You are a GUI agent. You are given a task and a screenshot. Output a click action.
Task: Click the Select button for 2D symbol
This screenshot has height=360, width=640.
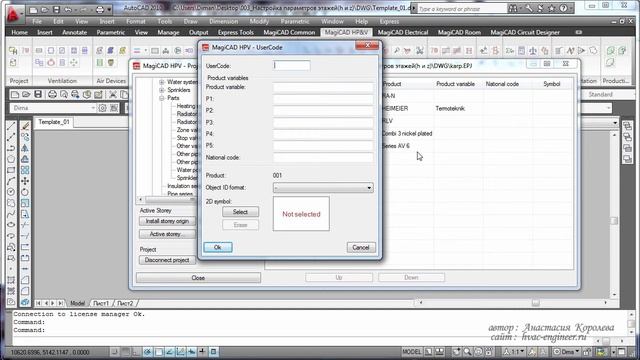point(240,212)
